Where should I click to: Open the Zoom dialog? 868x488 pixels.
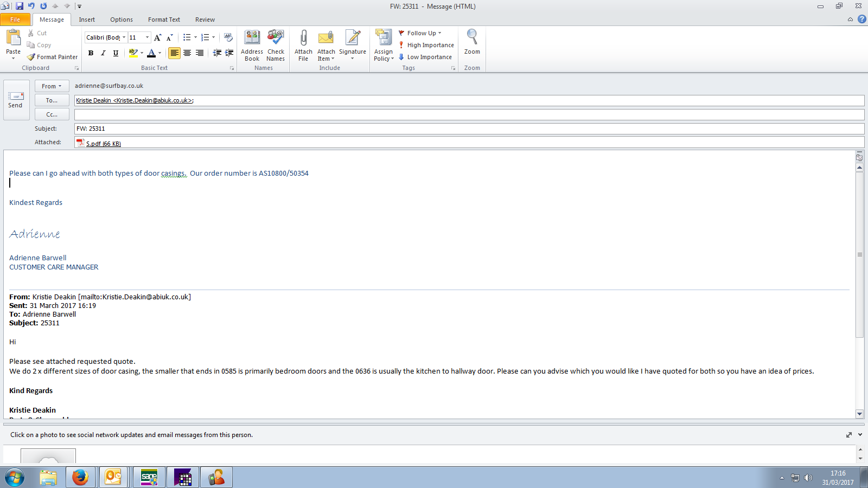[472, 42]
